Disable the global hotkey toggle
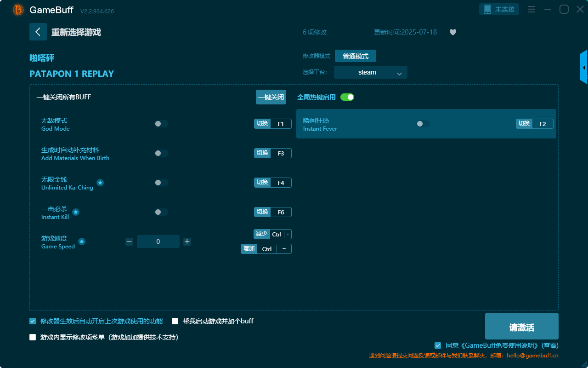The image size is (588, 368). point(347,97)
